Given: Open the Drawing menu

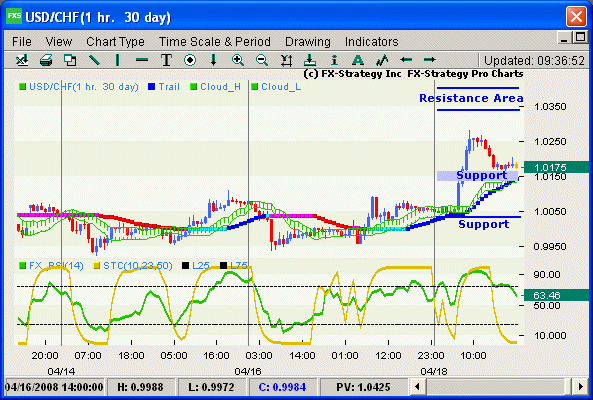Looking at the screenshot, I should click(x=308, y=42).
